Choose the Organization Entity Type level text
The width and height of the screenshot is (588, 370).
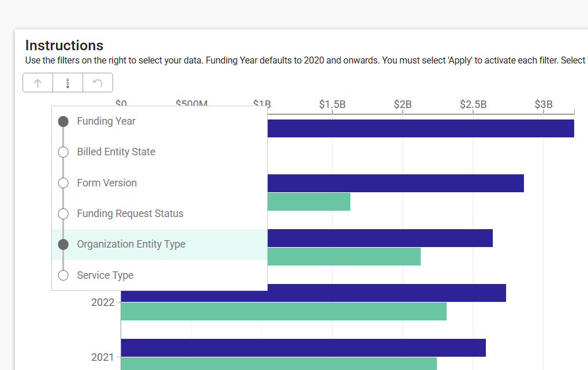(x=131, y=244)
